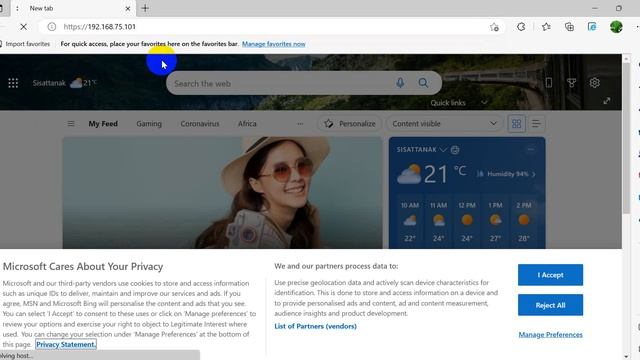Stop loading the page with X button

(x=24, y=27)
